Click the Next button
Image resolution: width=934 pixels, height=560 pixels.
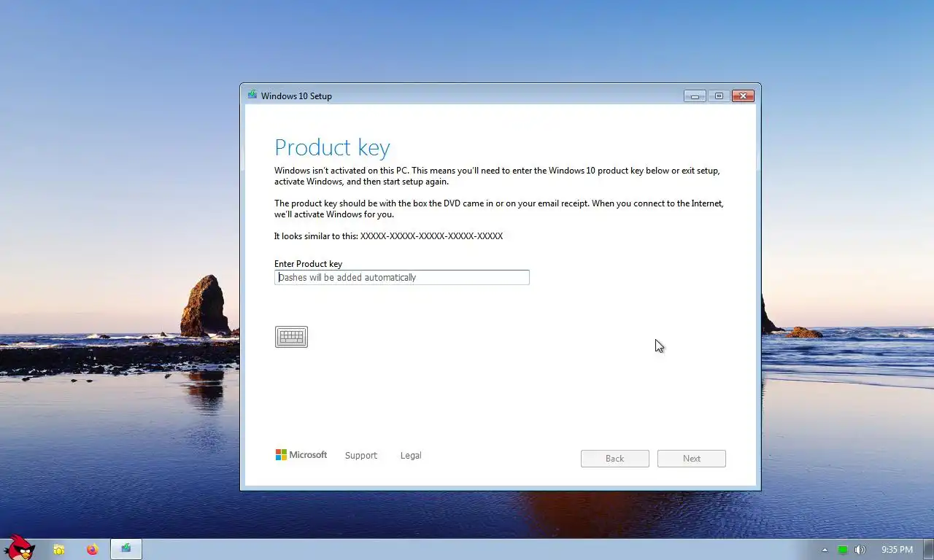click(691, 459)
